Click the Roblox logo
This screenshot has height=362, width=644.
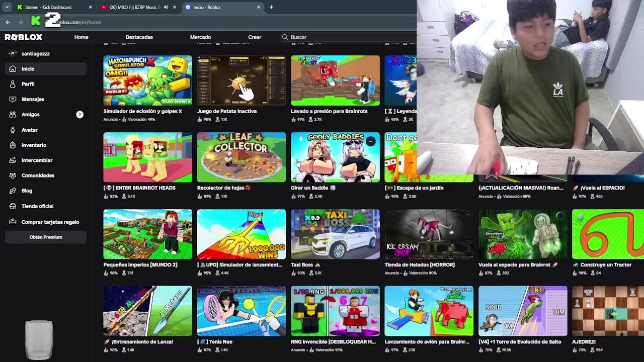point(24,37)
